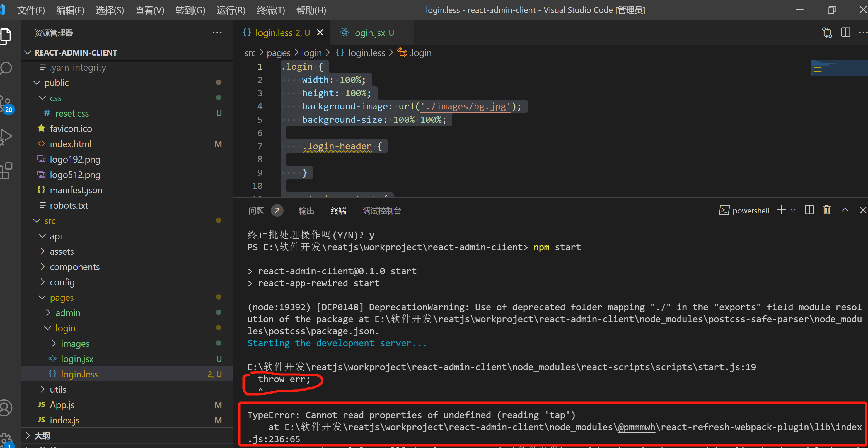Screen dimensions: 868x448
Task: Open the Search view icon
Action: [x=6, y=68]
